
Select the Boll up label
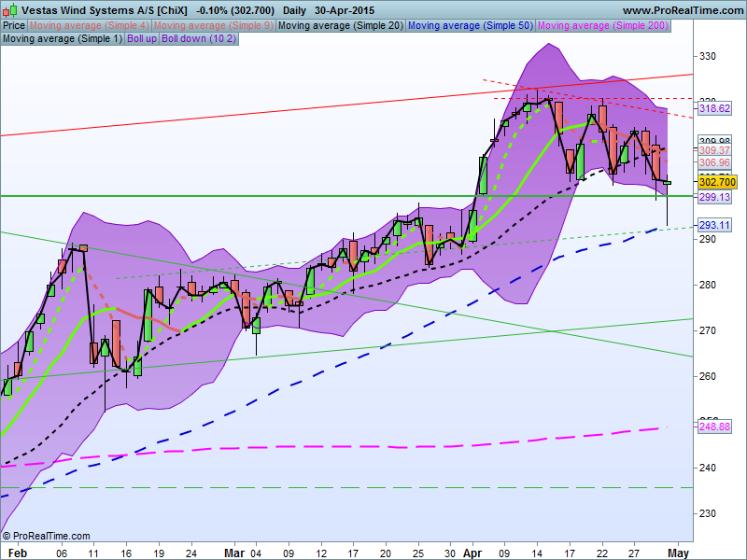click(x=142, y=38)
